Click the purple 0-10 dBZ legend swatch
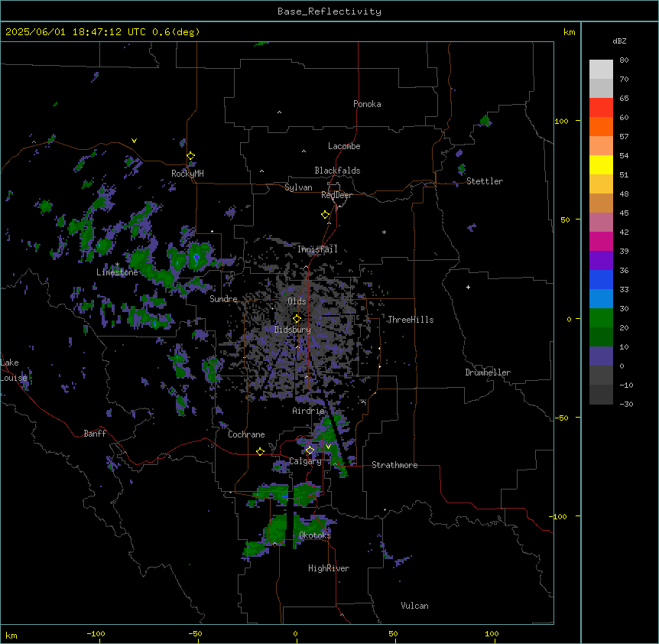 coord(601,356)
